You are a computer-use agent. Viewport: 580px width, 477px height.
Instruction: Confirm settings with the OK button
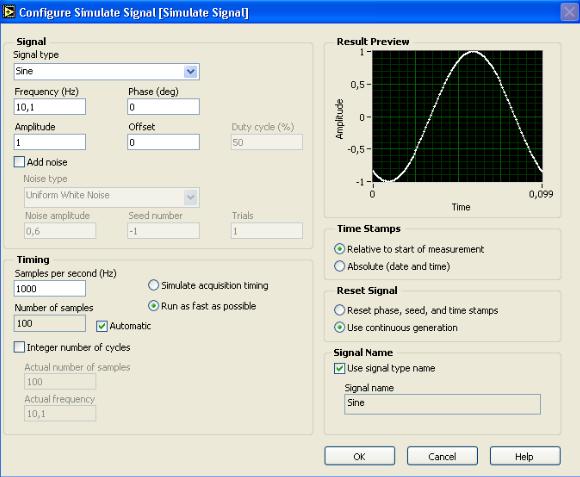(360, 456)
